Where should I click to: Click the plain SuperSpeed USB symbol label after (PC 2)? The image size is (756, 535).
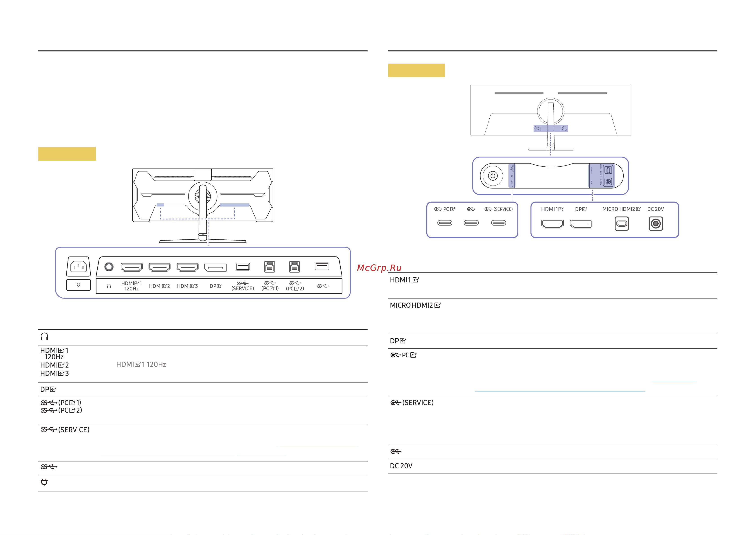(x=323, y=286)
